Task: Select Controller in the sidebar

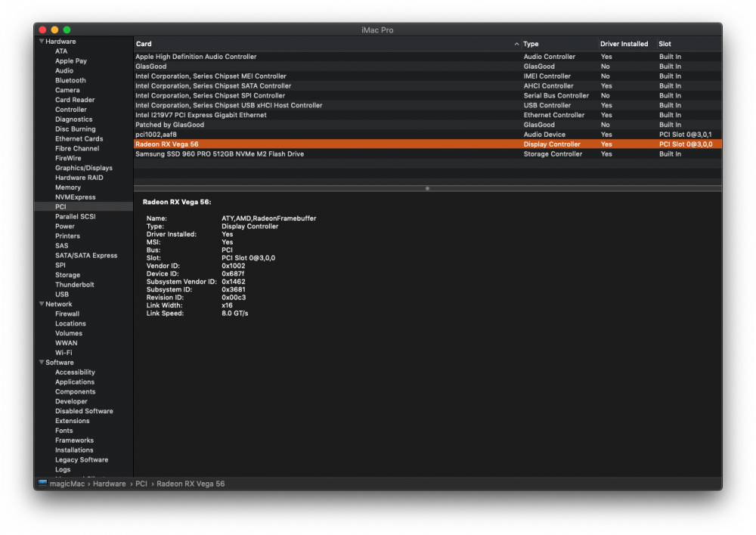Action: 71,110
